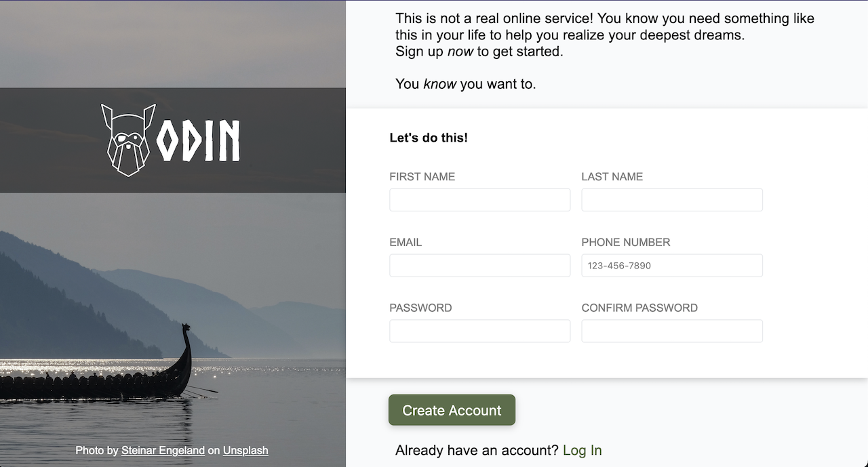
Task: Click the EMAIL label
Action: click(x=405, y=242)
